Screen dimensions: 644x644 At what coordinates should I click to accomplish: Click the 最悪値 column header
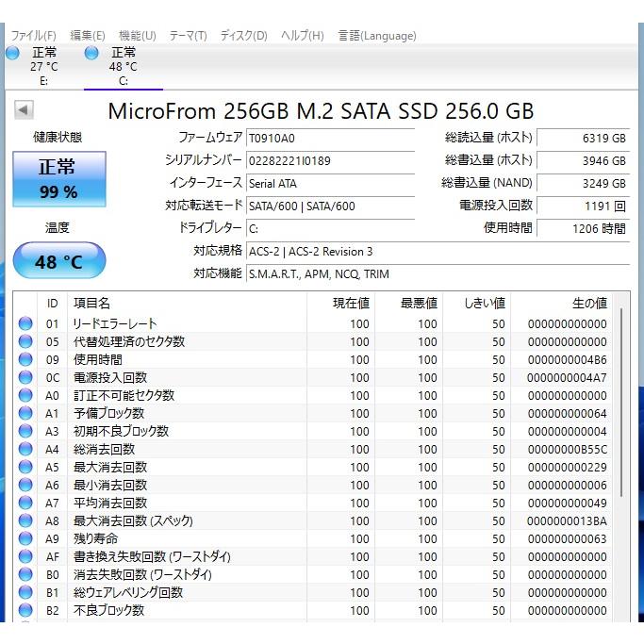419,303
